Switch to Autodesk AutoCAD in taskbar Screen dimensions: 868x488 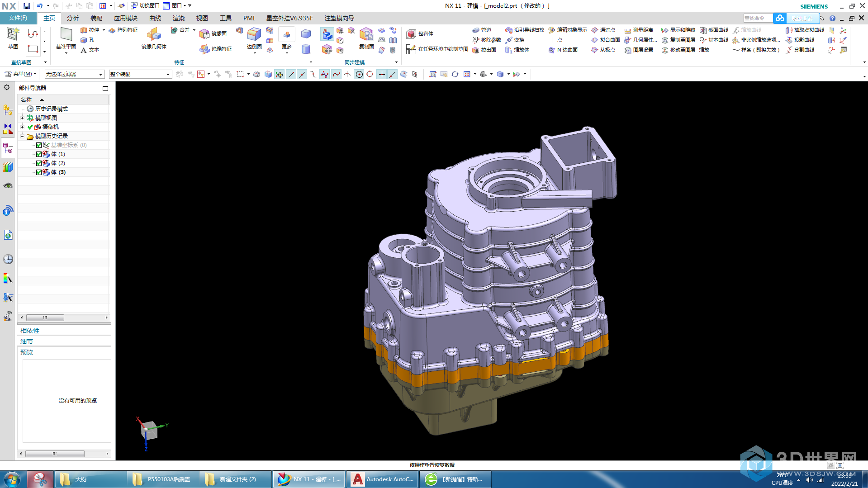coord(383,479)
